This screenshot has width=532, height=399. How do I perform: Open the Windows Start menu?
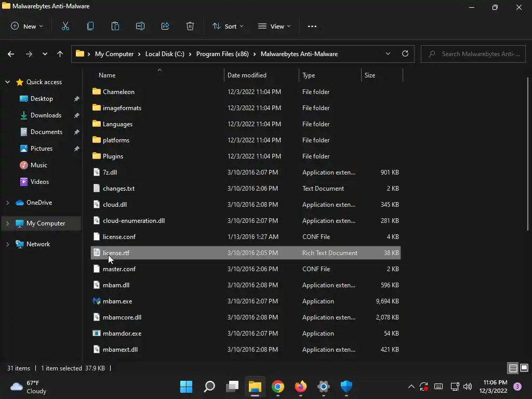tap(187, 387)
